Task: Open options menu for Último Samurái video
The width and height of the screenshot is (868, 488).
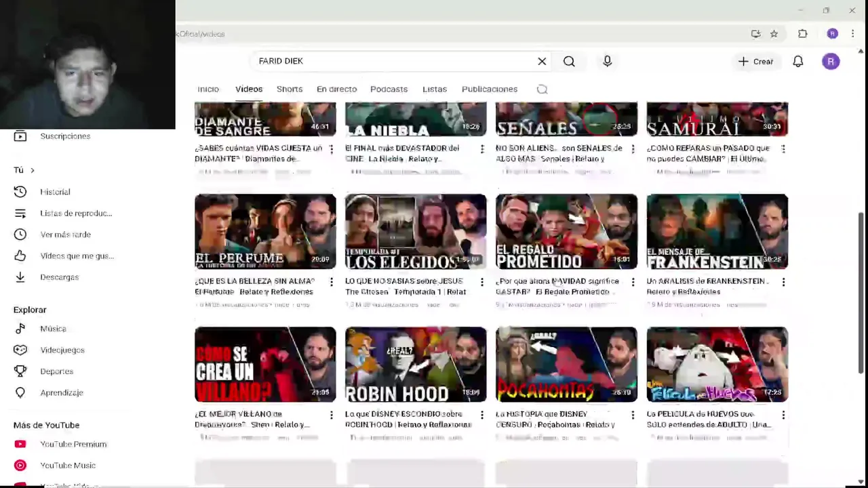Action: tap(783, 149)
